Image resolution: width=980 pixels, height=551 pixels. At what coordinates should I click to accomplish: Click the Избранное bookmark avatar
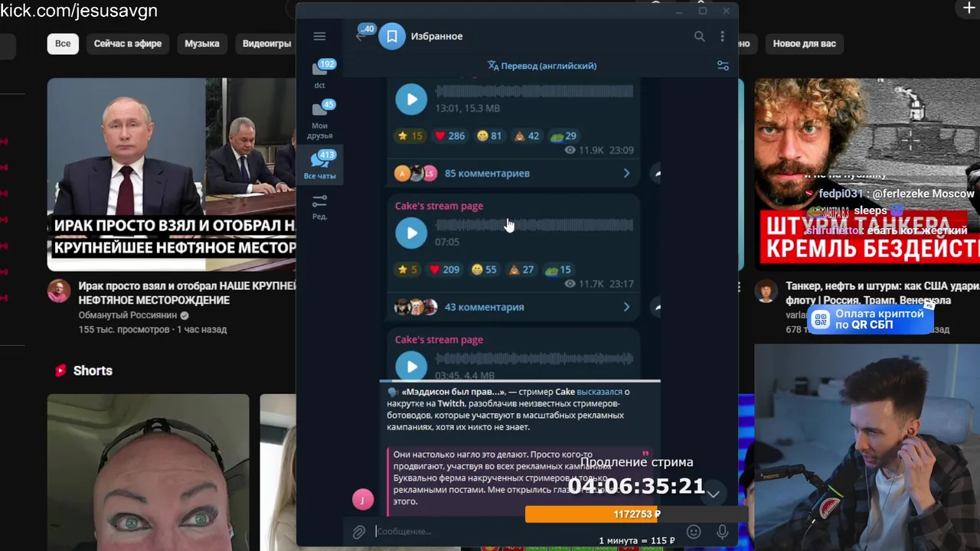(392, 36)
